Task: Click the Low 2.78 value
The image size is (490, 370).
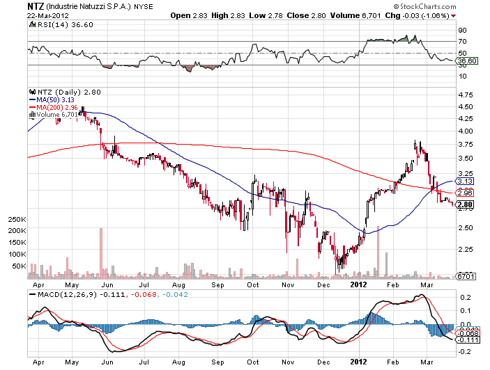Action: [x=266, y=15]
